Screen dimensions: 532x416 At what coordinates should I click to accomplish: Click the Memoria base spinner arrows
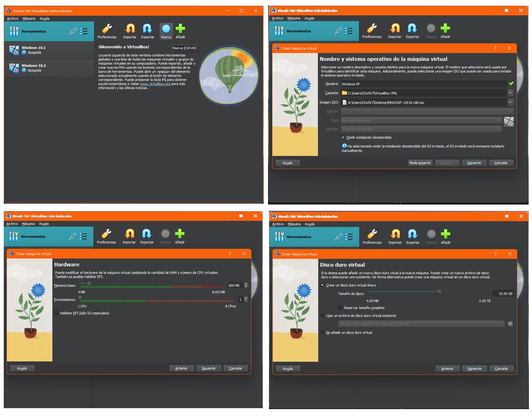[246, 285]
